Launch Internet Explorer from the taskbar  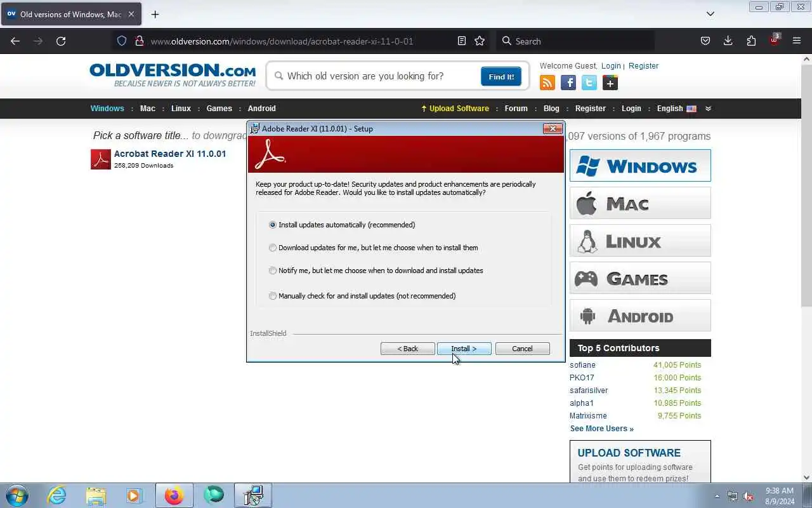[57, 495]
